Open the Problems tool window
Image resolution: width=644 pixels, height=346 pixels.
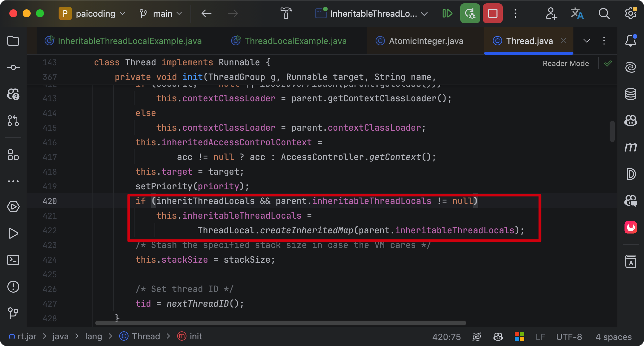[x=13, y=287]
